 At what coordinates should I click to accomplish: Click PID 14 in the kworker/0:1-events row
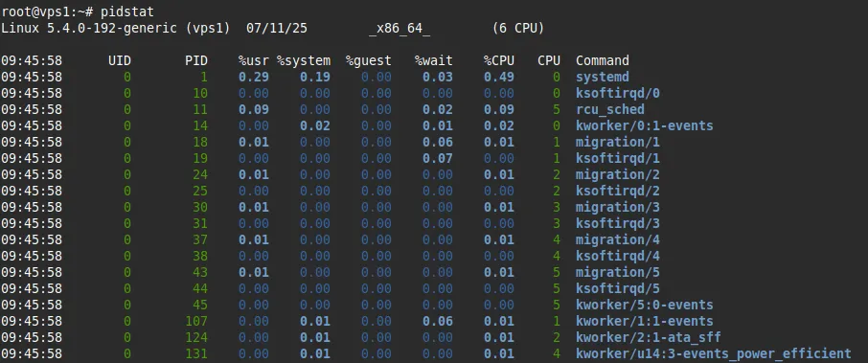click(200, 125)
